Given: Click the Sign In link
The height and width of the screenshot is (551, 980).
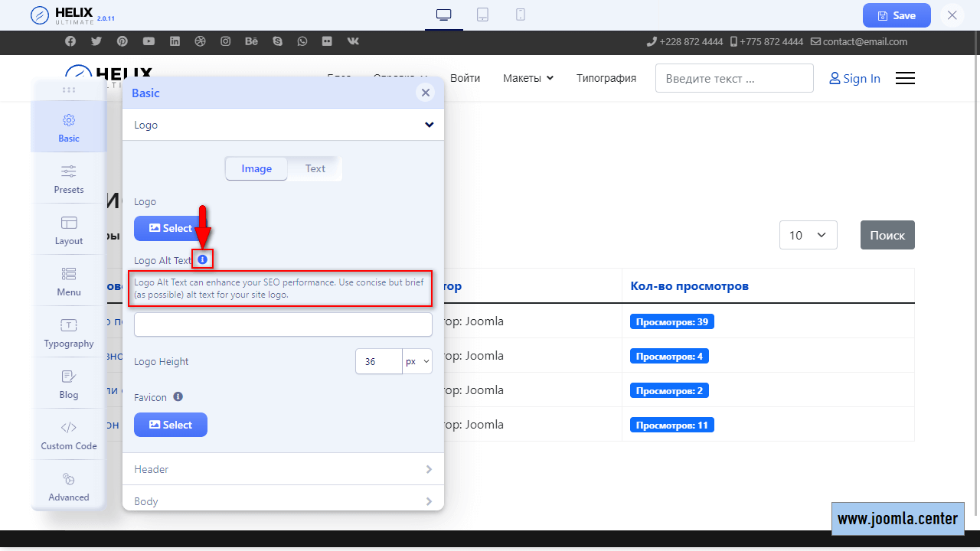Looking at the screenshot, I should pos(854,78).
